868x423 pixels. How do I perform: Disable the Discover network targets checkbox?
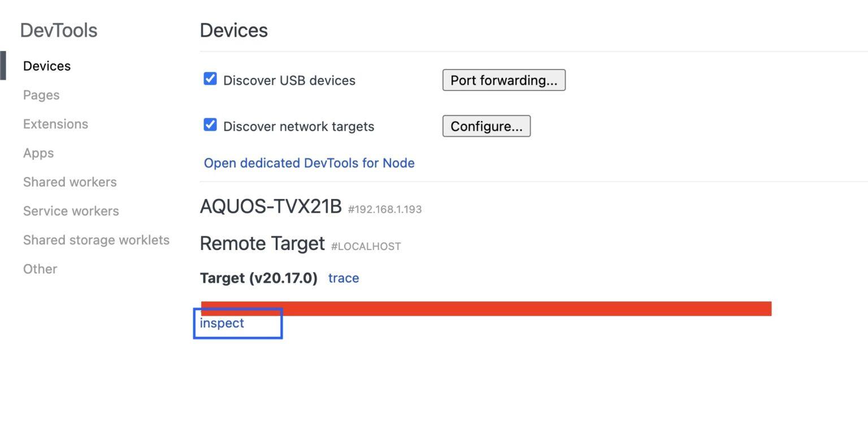tap(210, 125)
